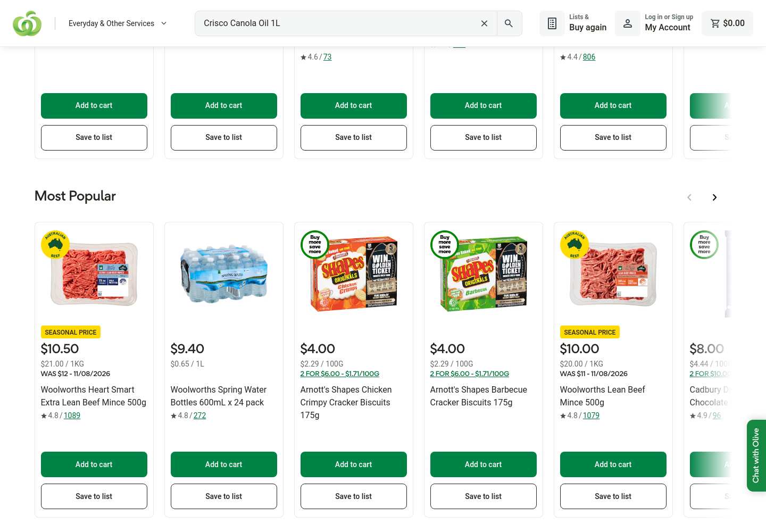Open the $0.00 shopping cart
Screen dimensions: 766x532
pyautogui.click(x=728, y=23)
